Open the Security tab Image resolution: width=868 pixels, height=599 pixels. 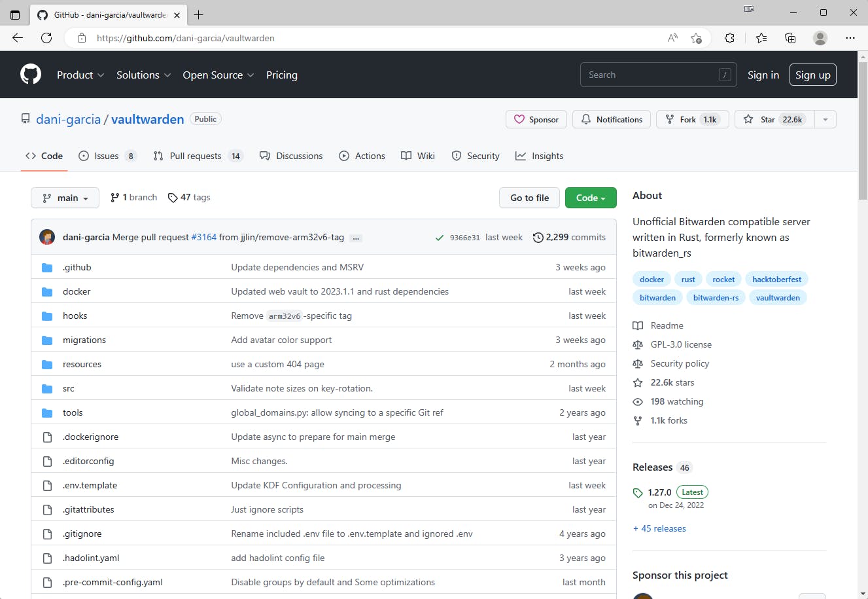(x=476, y=156)
